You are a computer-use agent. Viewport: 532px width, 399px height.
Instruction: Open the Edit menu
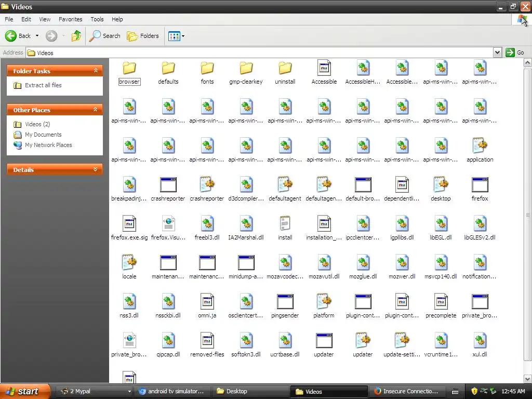pyautogui.click(x=26, y=19)
